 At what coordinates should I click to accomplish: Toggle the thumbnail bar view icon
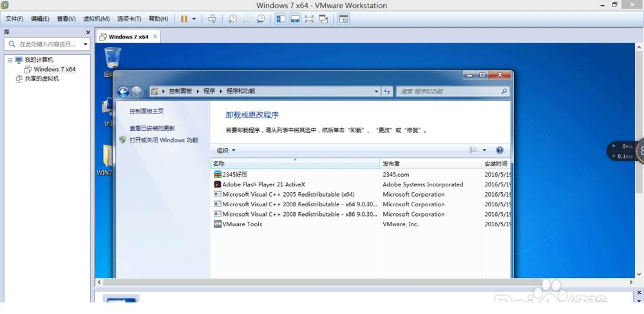[x=295, y=19]
